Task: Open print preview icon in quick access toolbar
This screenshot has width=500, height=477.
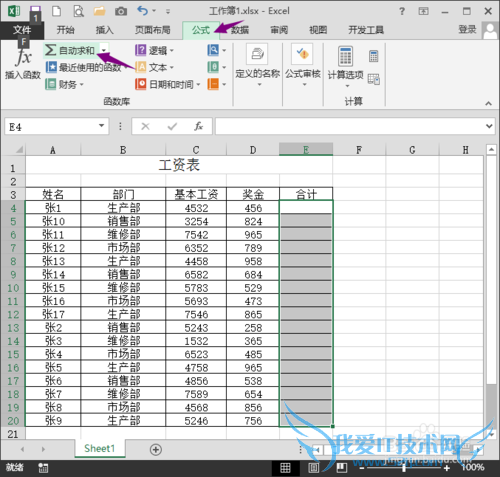Action: pyautogui.click(x=78, y=11)
